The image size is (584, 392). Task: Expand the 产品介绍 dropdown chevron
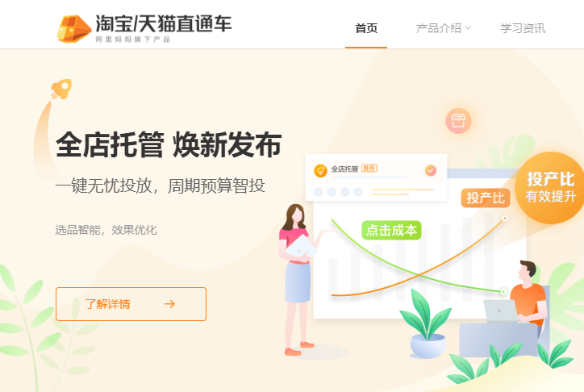point(468,28)
